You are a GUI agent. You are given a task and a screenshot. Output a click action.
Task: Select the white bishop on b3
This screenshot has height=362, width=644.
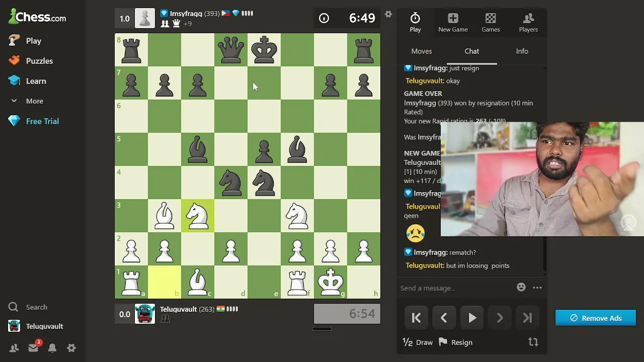click(165, 216)
